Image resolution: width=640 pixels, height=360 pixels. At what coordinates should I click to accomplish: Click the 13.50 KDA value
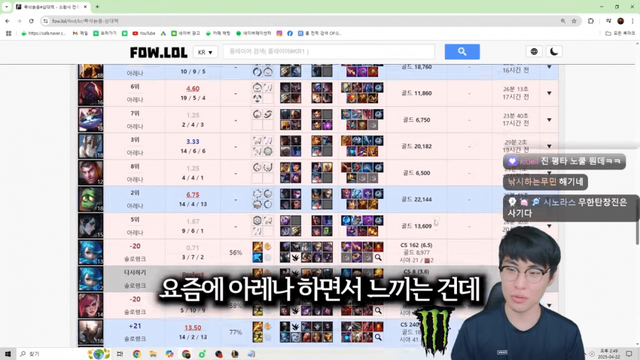click(193, 327)
